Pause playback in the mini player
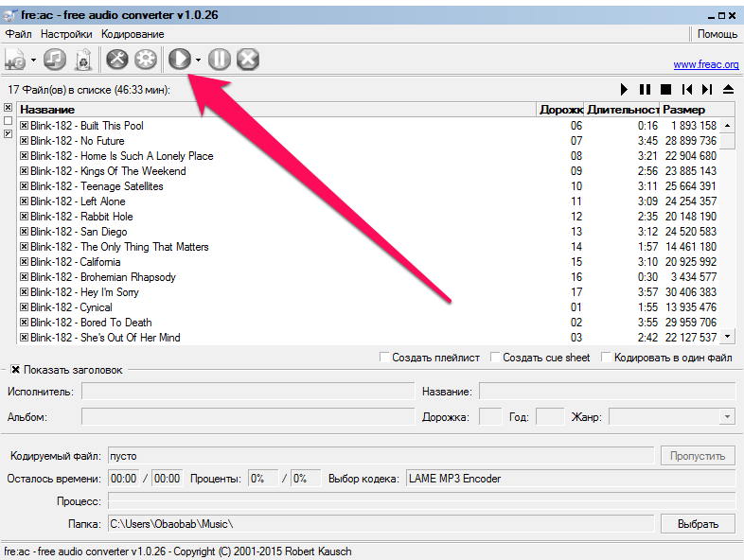744x560 pixels. [x=645, y=89]
